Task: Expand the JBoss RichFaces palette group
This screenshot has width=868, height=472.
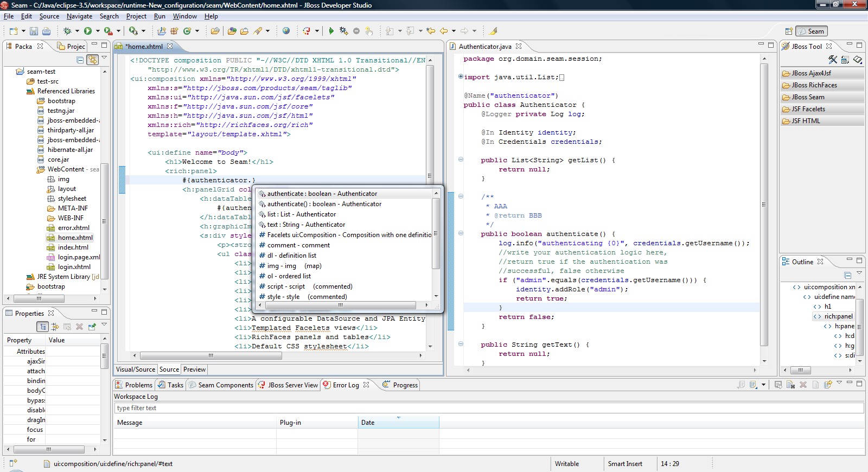Action: (x=814, y=85)
